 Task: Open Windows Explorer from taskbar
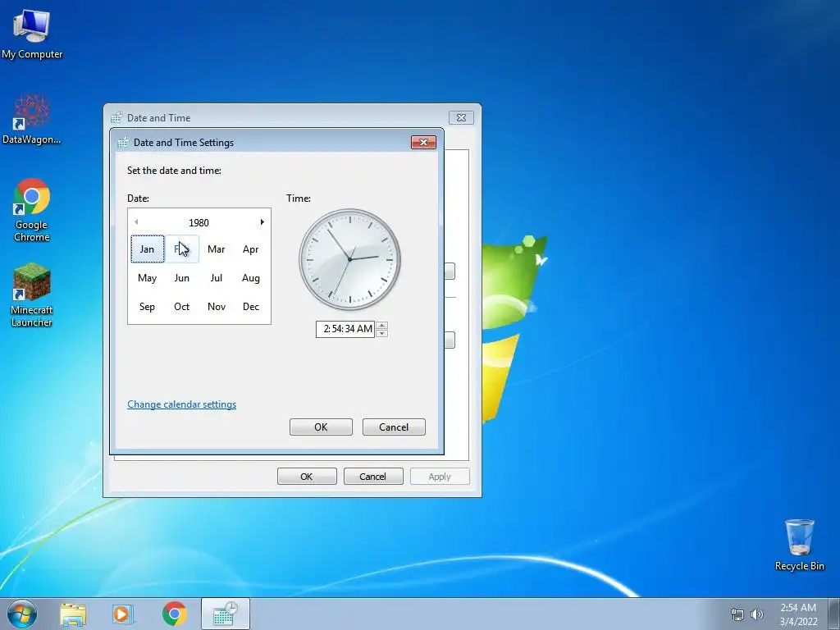pyautogui.click(x=73, y=614)
